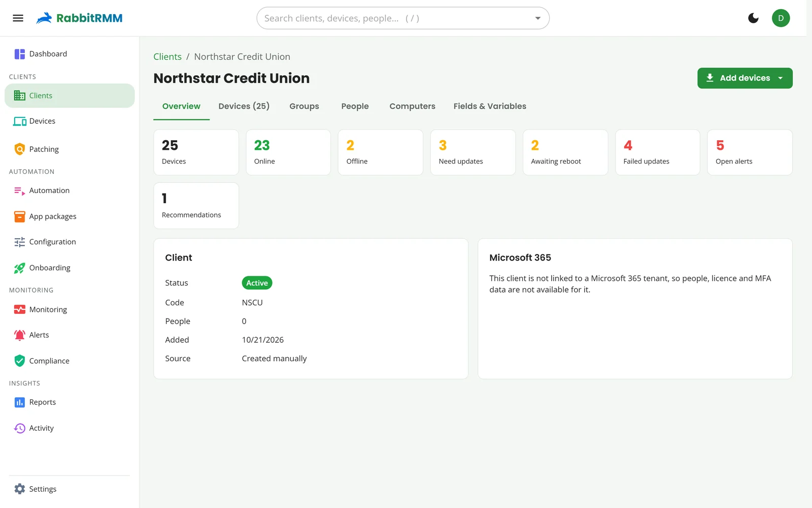Screen dimensions: 812x508
Task: Switch to the Groups tab
Action: 304,106
